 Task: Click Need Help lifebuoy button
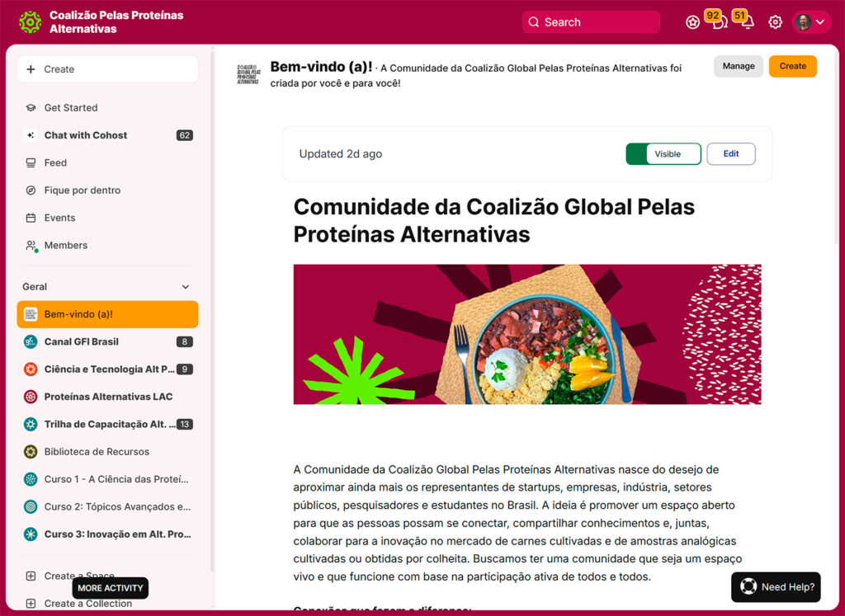776,587
